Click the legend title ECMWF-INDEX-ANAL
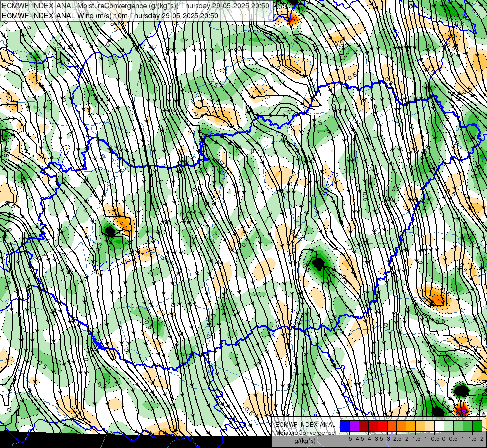 (305, 425)
